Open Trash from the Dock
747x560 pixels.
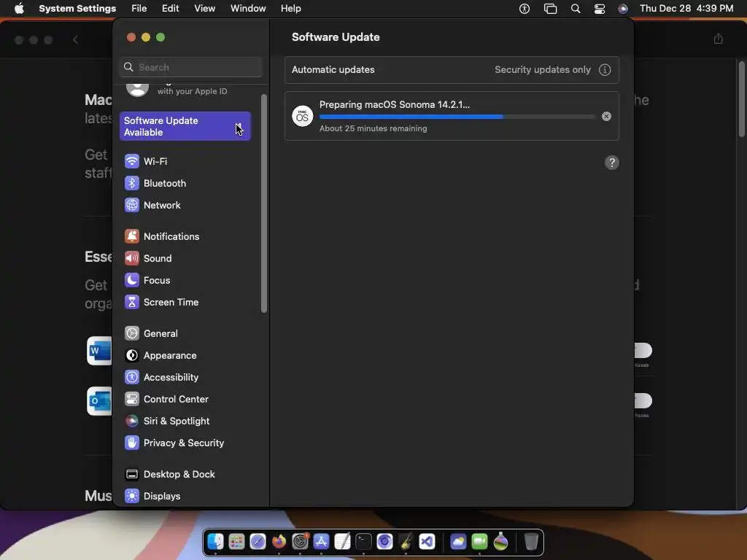point(531,542)
